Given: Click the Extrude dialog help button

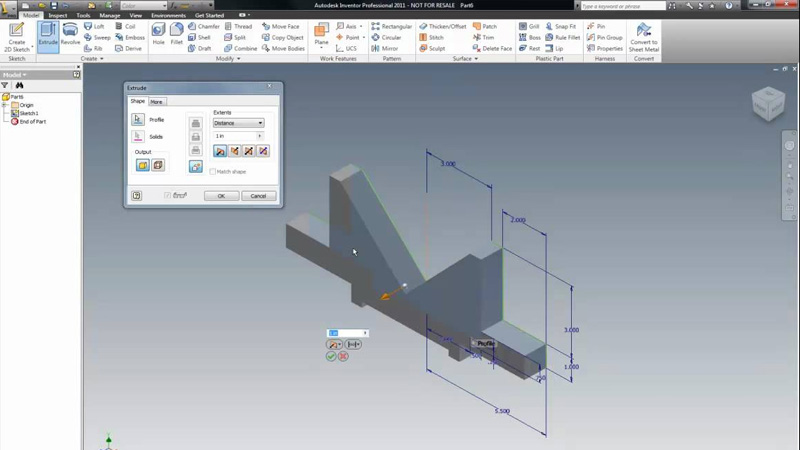Looking at the screenshot, I should click(137, 195).
